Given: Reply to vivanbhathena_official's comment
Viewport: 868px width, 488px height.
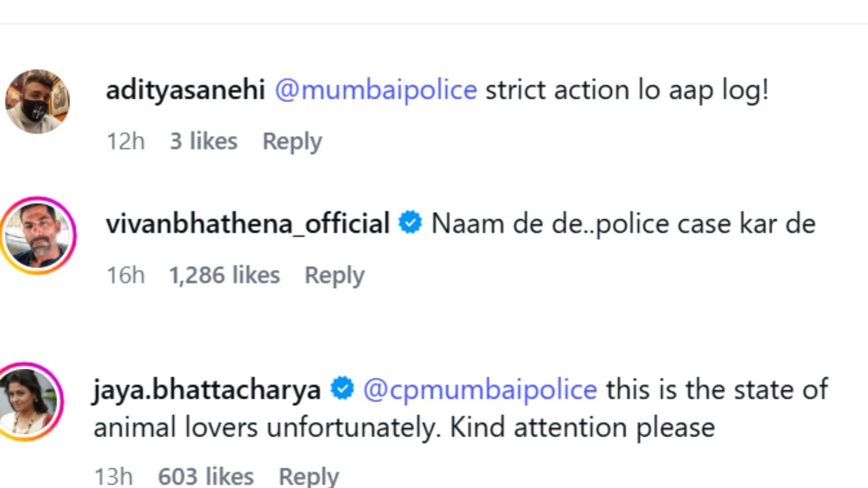Looking at the screenshot, I should click(335, 275).
